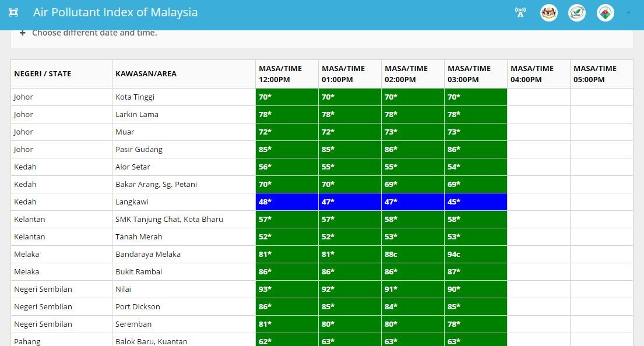Click Nilai's 93* reading at 12:00PM

(x=287, y=289)
